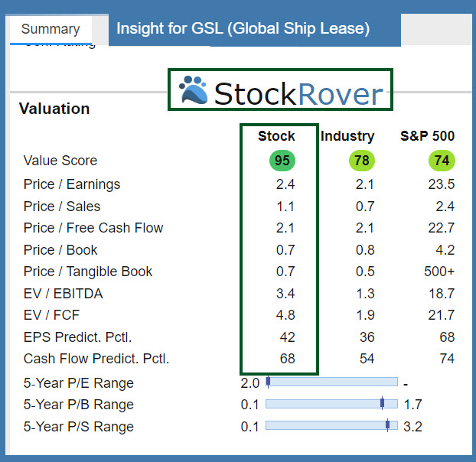Click the Price / Earnings row label
This screenshot has height=462, width=476.
point(72,184)
